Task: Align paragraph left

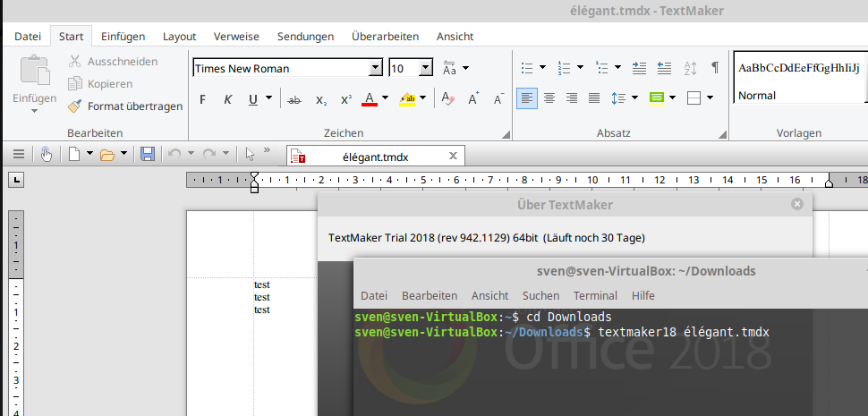Action: (x=527, y=98)
